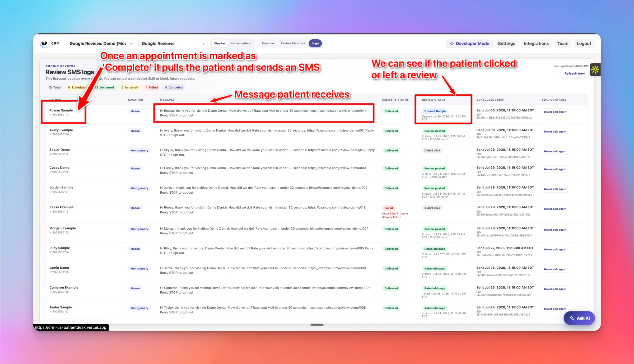
Task: Select patient name Taylor Sample
Action: (x=60, y=307)
